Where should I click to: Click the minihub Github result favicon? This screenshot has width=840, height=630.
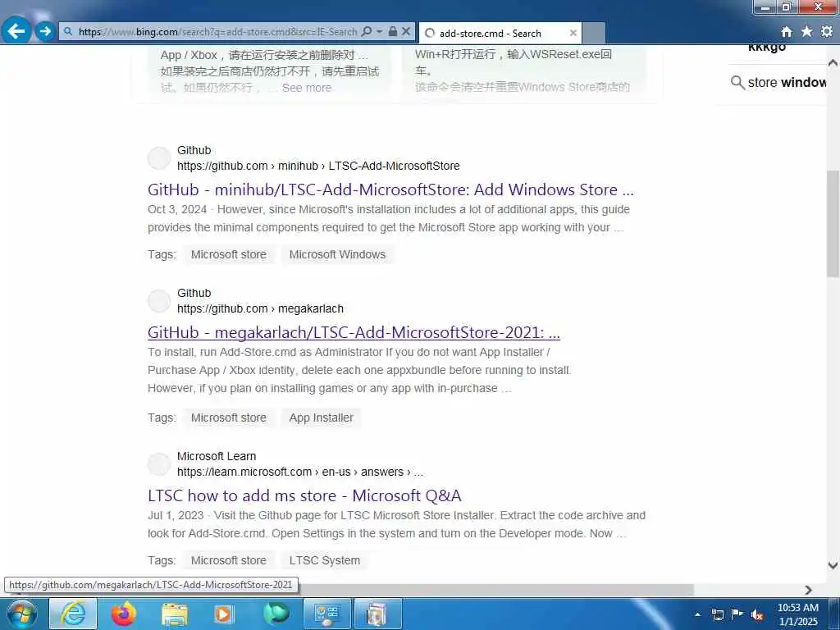[x=159, y=158]
